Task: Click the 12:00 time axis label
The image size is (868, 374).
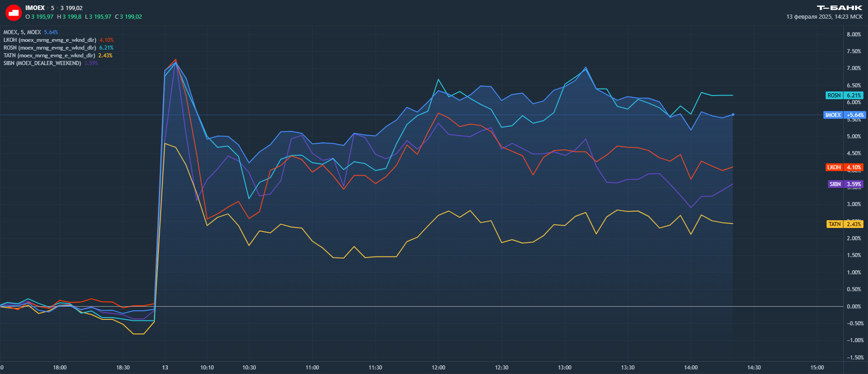Action: tap(438, 368)
